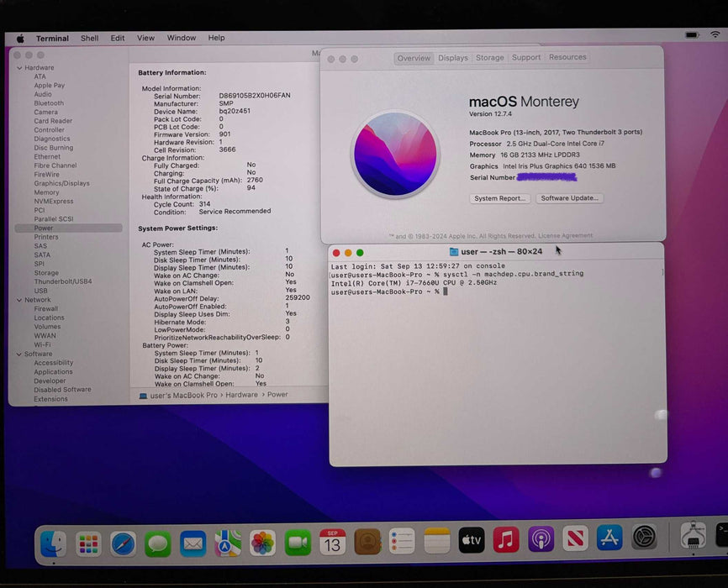Screen dimensions: 728x588
Task: Launch FaceTime from the Dock
Action: (x=298, y=542)
